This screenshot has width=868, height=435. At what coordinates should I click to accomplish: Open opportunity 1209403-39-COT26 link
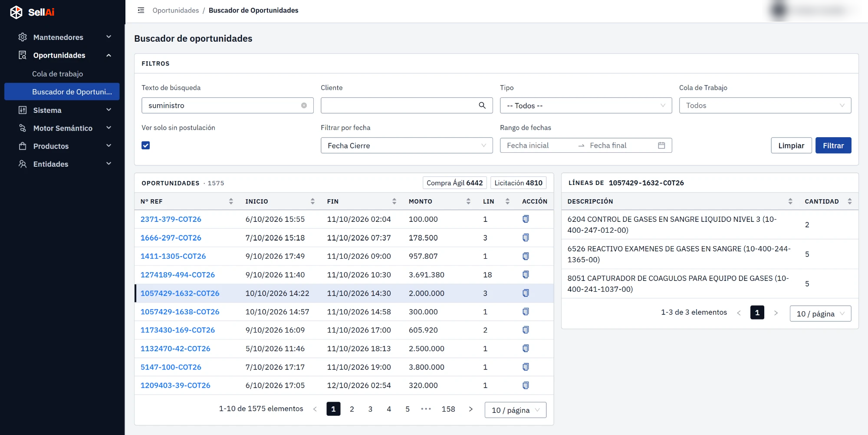point(175,386)
